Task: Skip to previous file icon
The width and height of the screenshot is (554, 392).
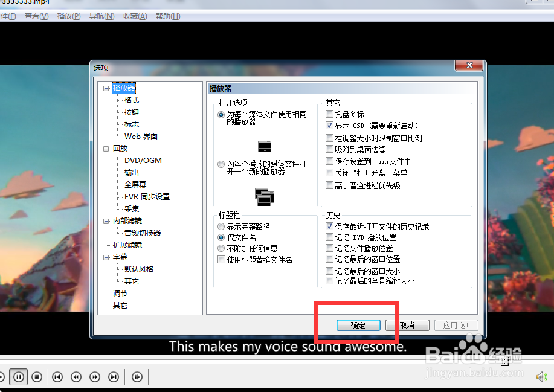Action: pos(57,376)
